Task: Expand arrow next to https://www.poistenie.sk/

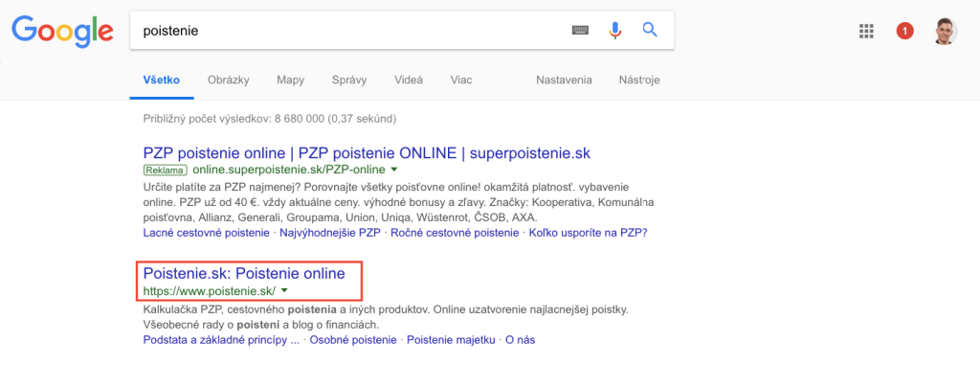Action: click(x=284, y=290)
